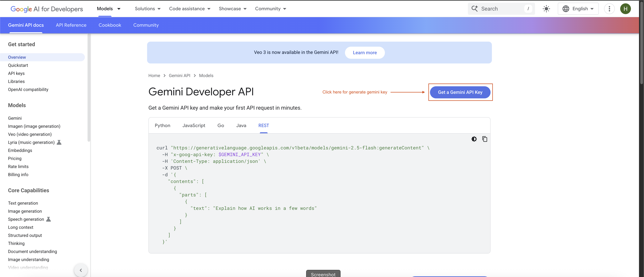Click the Speech generation flask icon
Image resolution: width=644 pixels, height=277 pixels.
(48, 219)
